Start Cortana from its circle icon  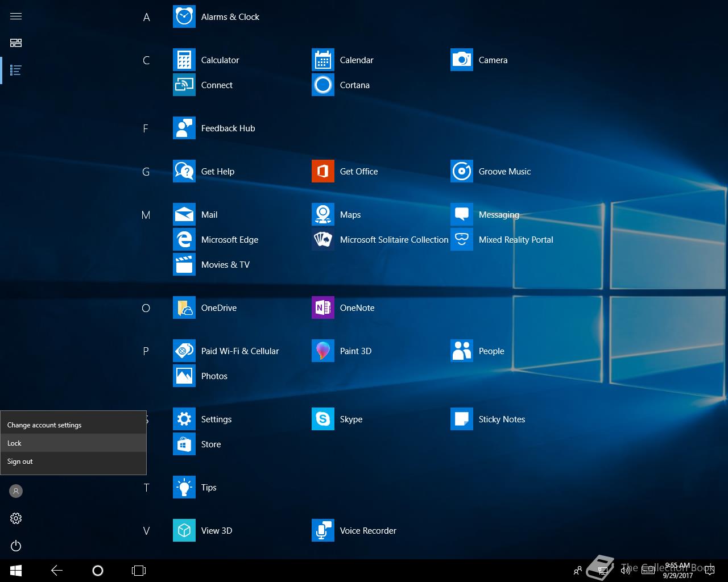click(x=323, y=85)
